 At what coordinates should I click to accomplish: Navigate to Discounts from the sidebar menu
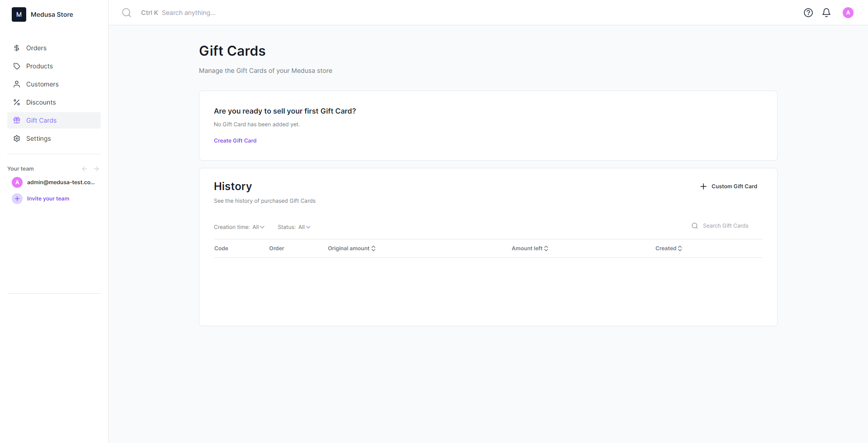tap(41, 102)
